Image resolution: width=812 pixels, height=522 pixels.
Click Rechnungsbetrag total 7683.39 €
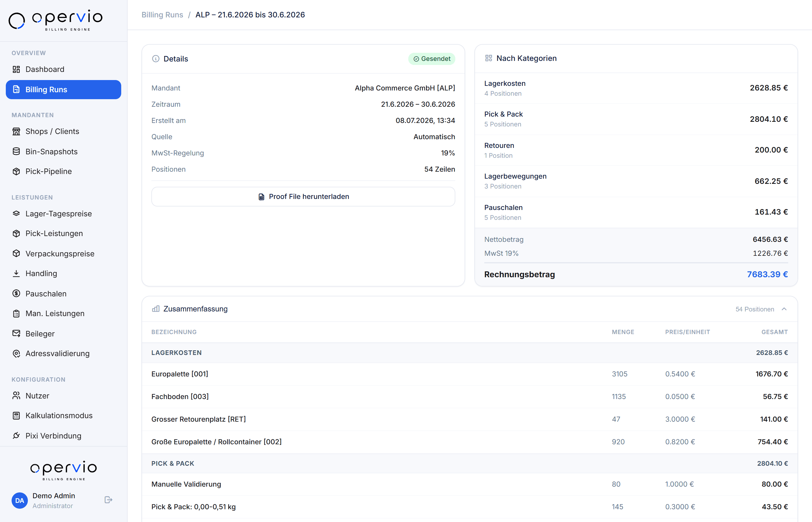pyautogui.click(x=767, y=274)
